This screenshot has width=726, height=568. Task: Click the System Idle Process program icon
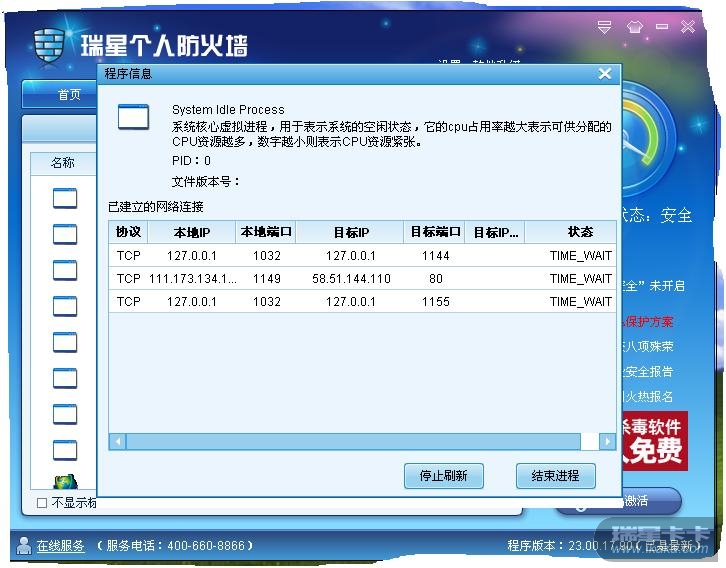coord(133,117)
